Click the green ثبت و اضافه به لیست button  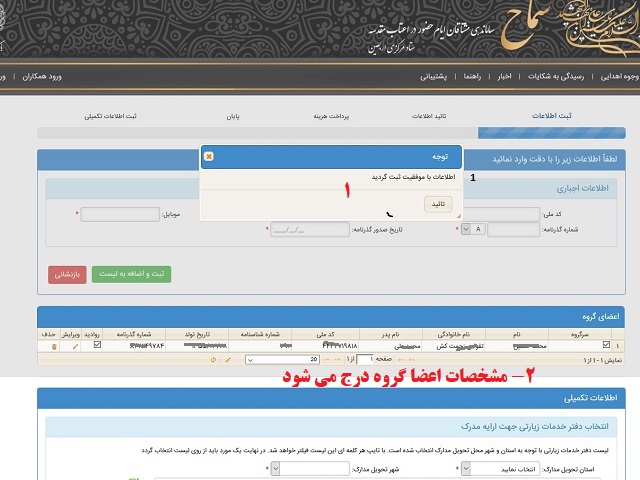tap(131, 274)
